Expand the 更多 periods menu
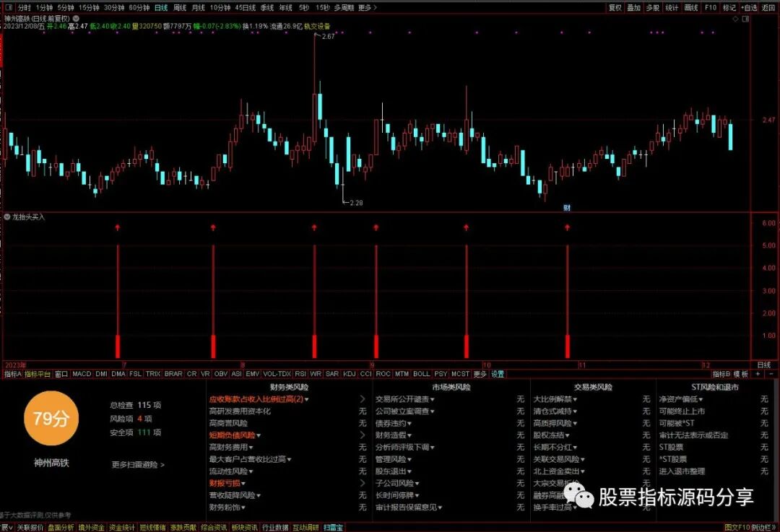Screen dimensions: 780x532 click(367, 7)
